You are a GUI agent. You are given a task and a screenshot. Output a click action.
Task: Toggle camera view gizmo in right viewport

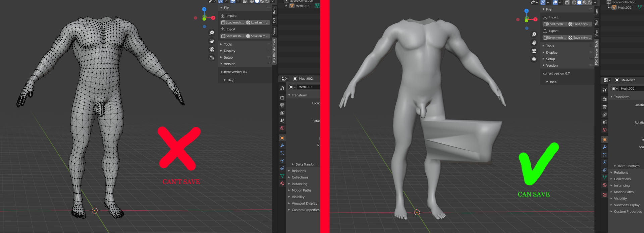click(x=534, y=51)
